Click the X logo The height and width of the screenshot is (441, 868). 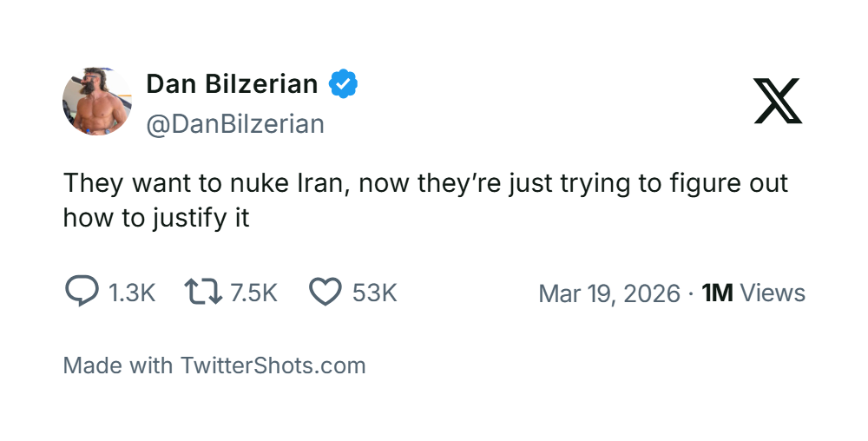[x=778, y=101]
